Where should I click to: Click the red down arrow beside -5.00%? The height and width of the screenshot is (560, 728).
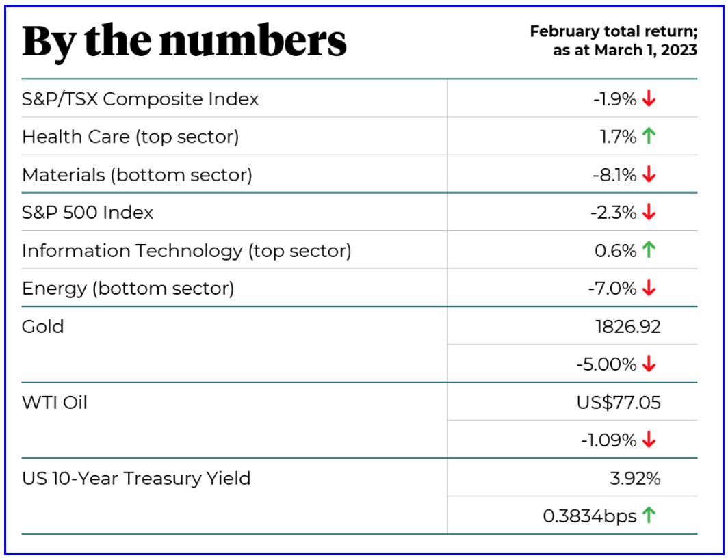pos(649,364)
